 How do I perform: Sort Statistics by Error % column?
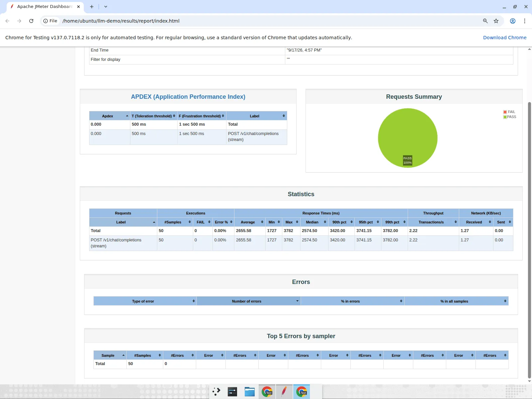(223, 222)
